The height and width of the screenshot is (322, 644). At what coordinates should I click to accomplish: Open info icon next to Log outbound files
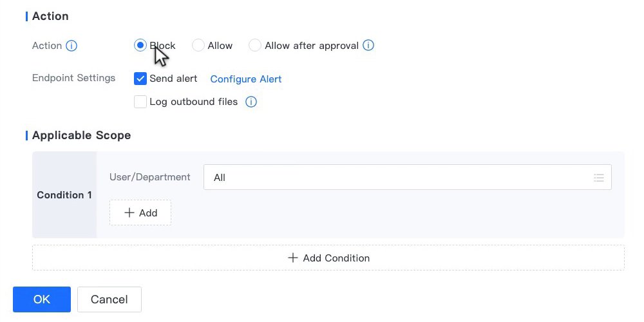pos(251,102)
